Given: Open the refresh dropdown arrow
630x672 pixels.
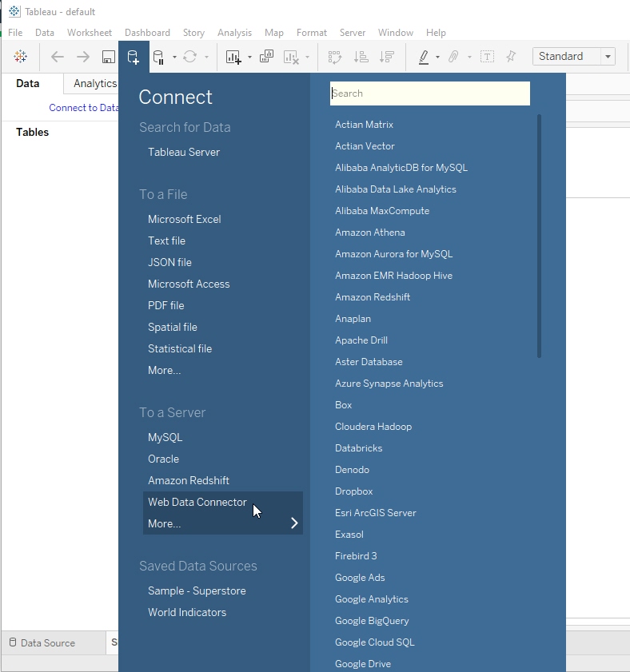Looking at the screenshot, I should click(x=207, y=57).
